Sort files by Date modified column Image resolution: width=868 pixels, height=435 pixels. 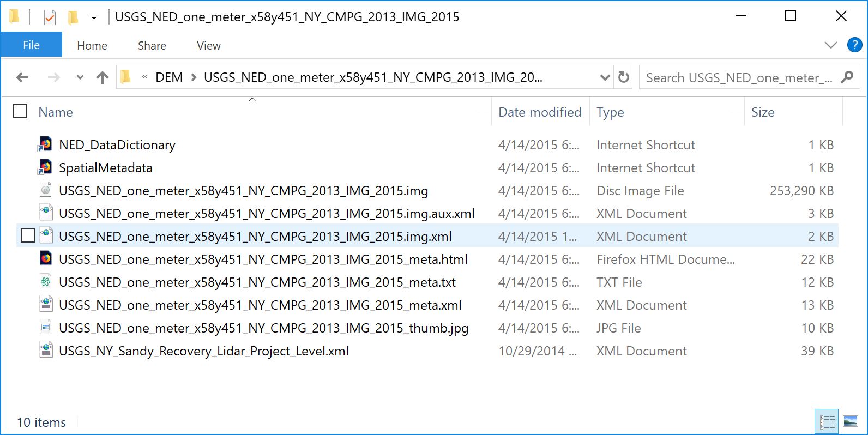point(539,112)
